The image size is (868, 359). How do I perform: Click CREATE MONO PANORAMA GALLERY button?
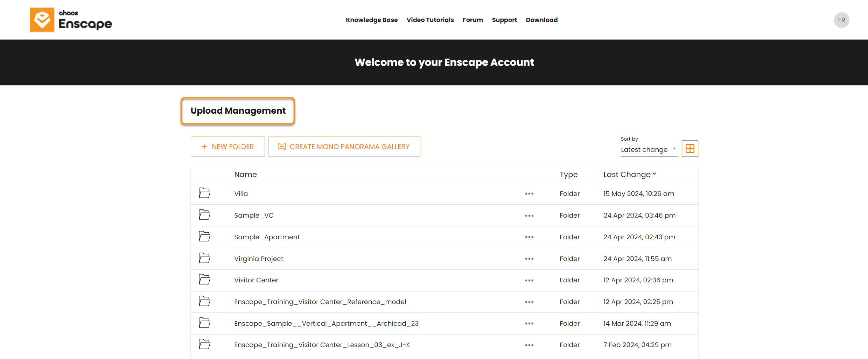click(344, 147)
